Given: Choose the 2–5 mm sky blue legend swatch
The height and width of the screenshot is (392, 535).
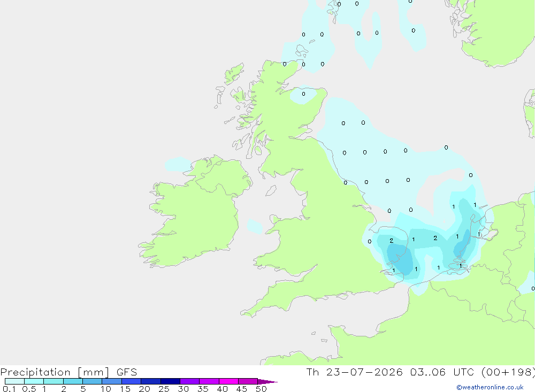Looking at the screenshot, I should [x=73, y=381].
